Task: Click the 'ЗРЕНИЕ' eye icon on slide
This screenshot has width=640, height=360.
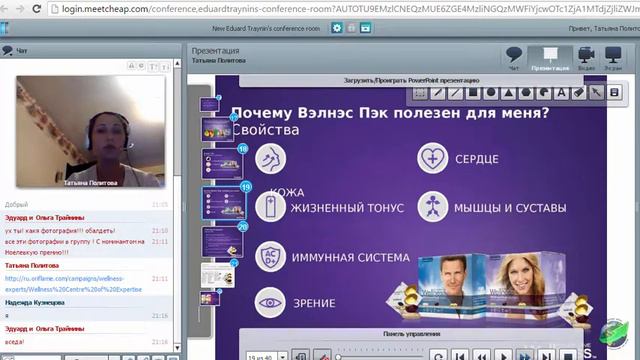Action: point(270,303)
